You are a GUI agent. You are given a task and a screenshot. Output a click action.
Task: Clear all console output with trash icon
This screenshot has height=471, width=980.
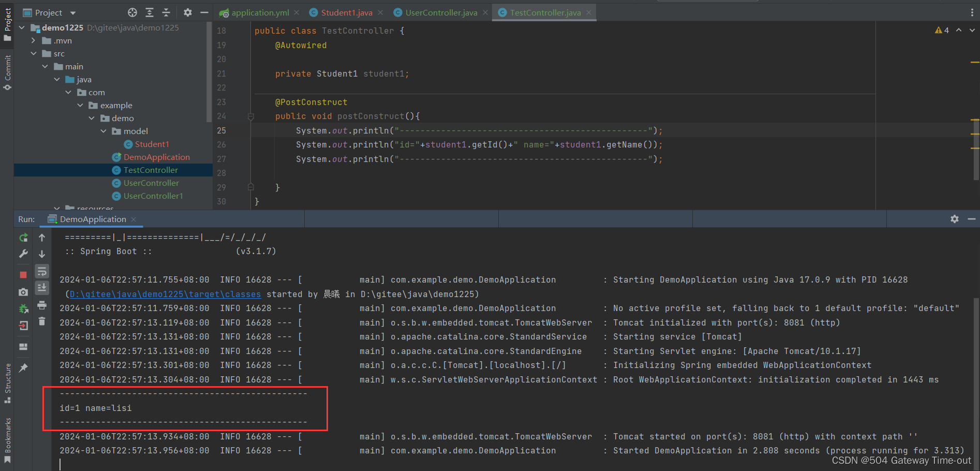tap(42, 321)
